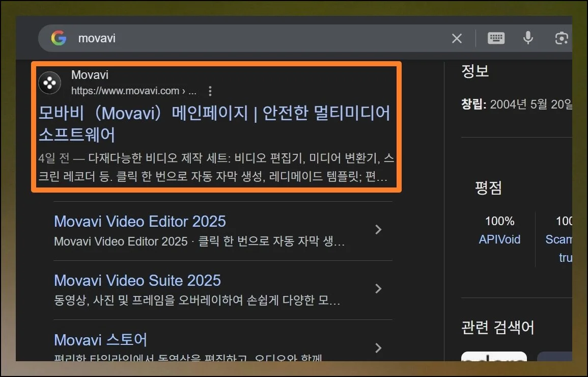Open Google Lens image search
Screen dimensions: 588x377
tap(561, 38)
